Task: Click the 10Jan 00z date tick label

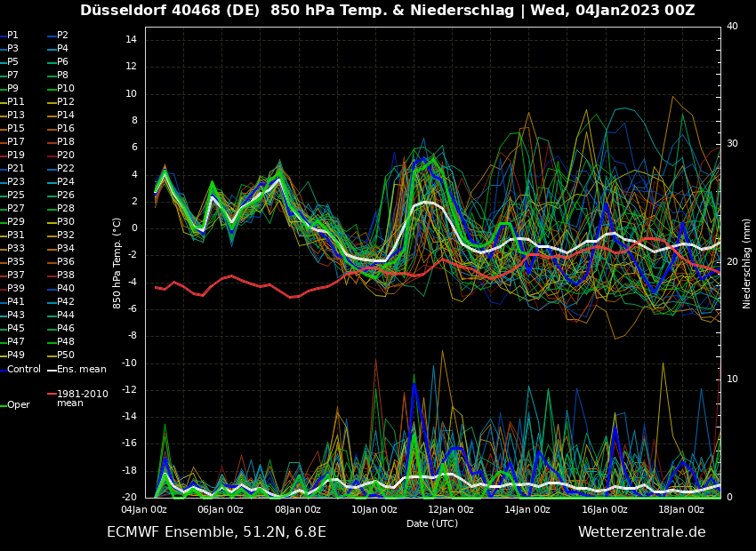Action: pyautogui.click(x=374, y=510)
